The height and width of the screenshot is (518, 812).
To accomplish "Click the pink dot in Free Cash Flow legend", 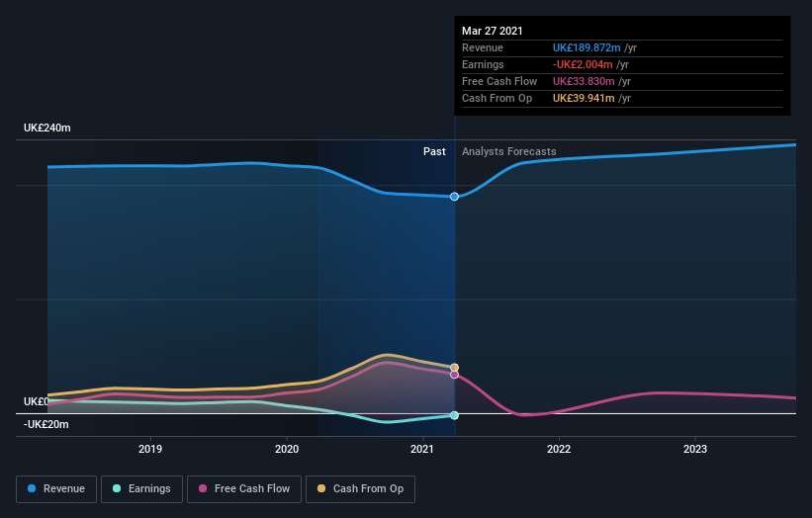I will point(203,488).
